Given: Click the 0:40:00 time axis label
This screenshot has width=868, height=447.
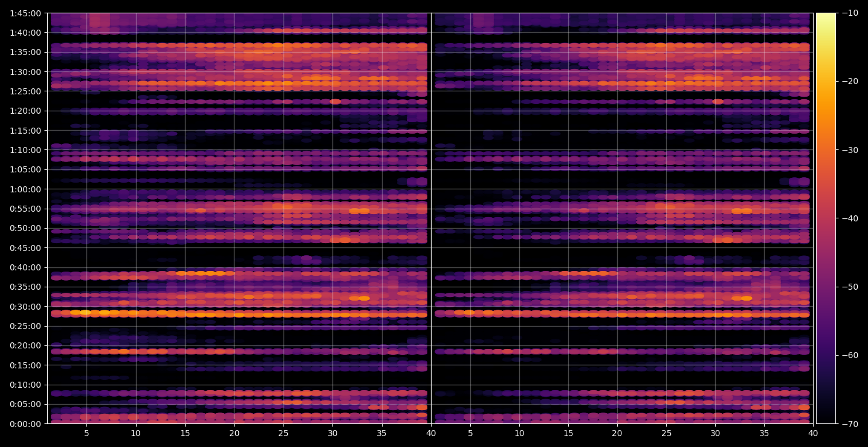Looking at the screenshot, I should point(25,267).
